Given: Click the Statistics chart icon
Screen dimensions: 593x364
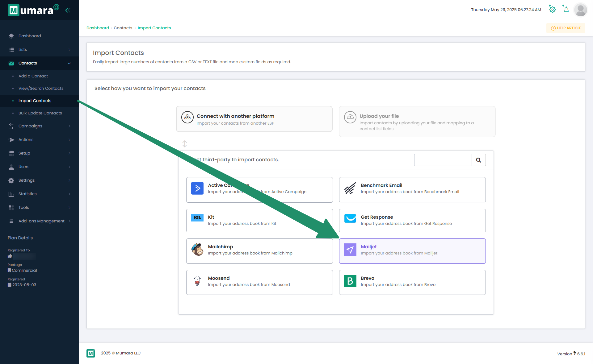Looking at the screenshot, I should (11, 194).
